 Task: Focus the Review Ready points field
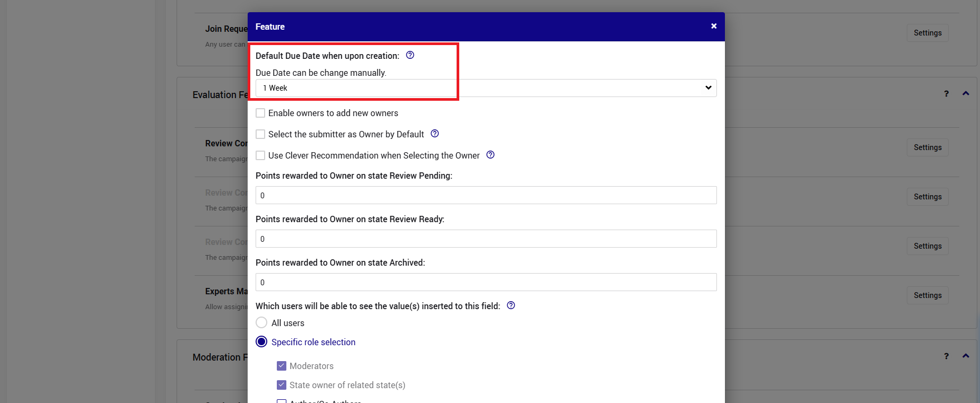pos(486,239)
